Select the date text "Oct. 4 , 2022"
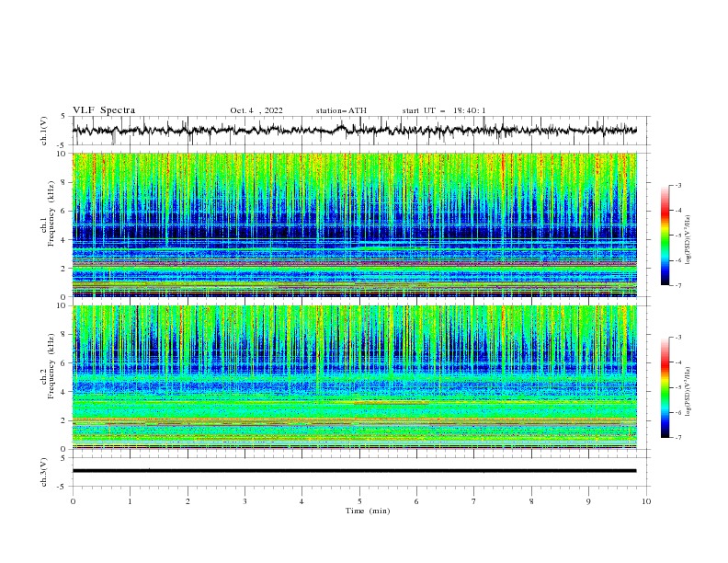Image resolution: width=728 pixels, height=563 pixels. [256, 110]
